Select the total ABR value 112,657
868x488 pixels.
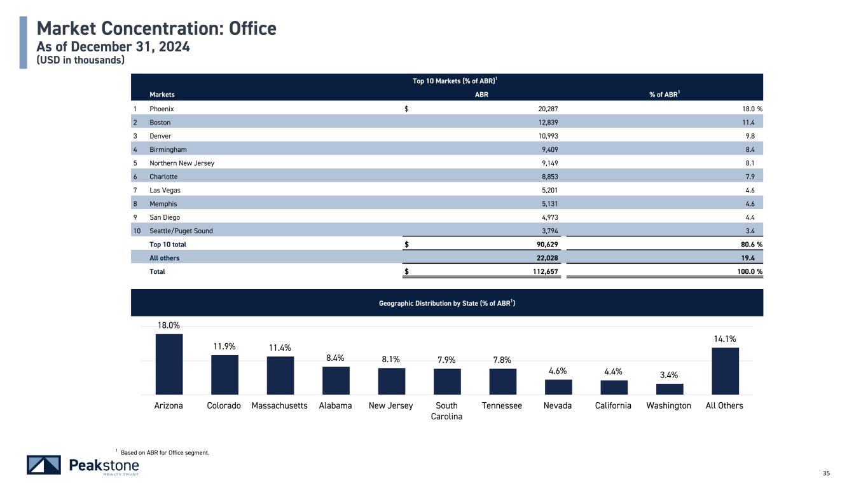(x=543, y=271)
